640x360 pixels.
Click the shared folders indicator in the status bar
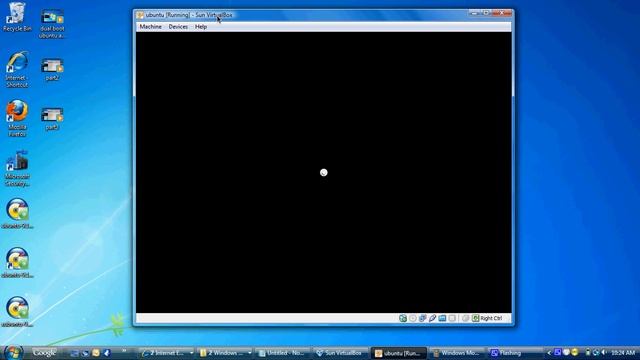442,318
